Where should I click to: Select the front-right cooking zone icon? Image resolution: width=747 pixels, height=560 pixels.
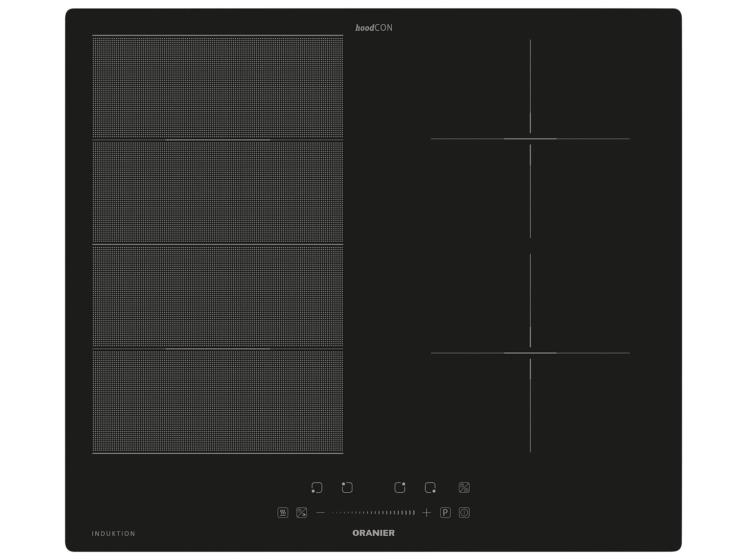[x=430, y=488]
